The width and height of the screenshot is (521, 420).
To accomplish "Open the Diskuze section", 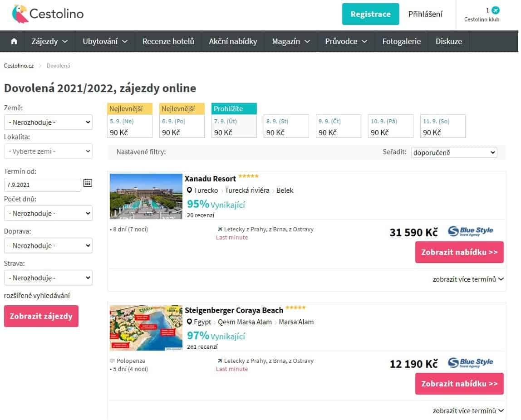I will pos(448,42).
